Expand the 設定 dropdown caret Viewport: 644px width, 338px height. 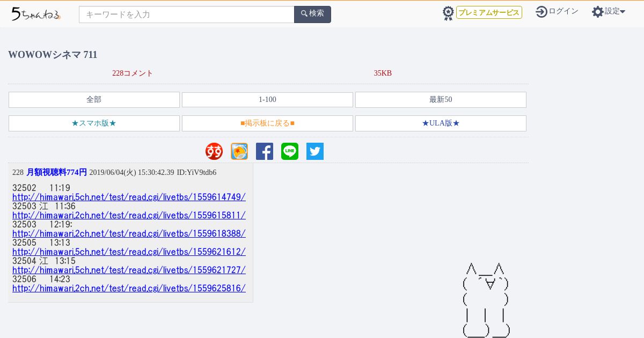click(623, 11)
